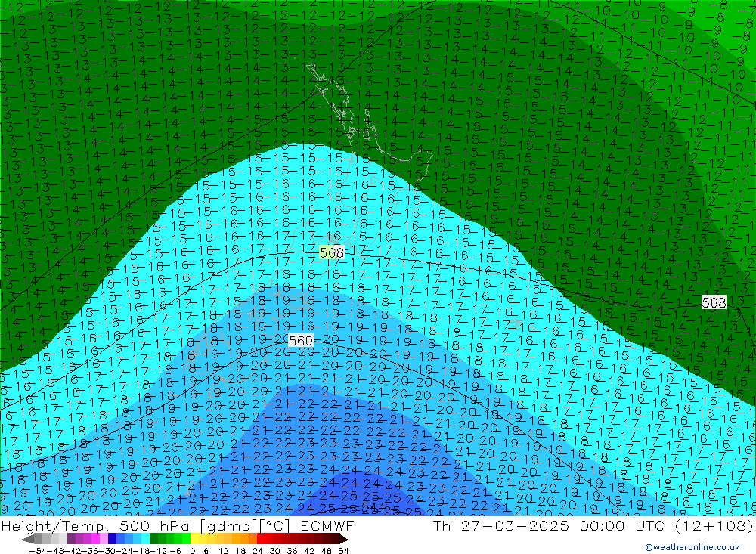Click the Th 27-03-2025 00:00 UTC date text
Image resolution: width=756 pixels, height=554 pixels.
click(549, 525)
